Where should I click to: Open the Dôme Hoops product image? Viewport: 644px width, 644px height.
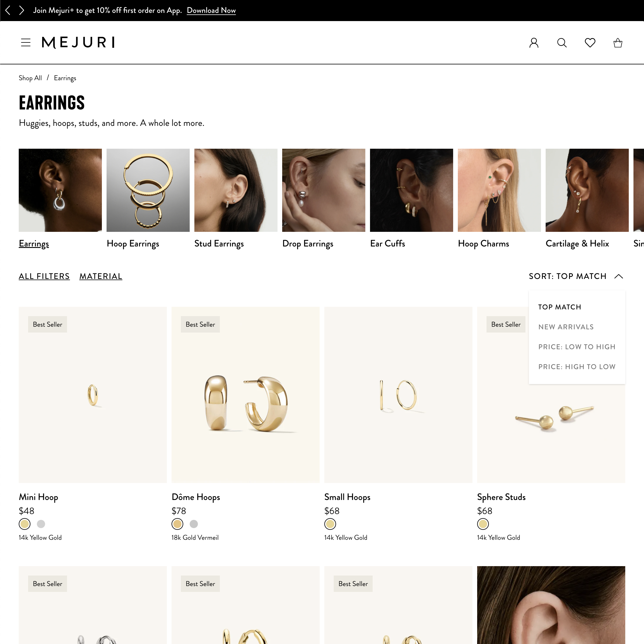click(245, 395)
